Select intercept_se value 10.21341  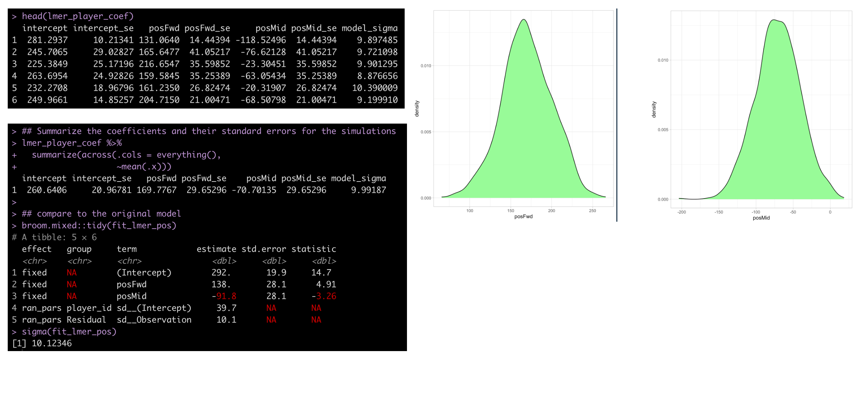(x=113, y=40)
